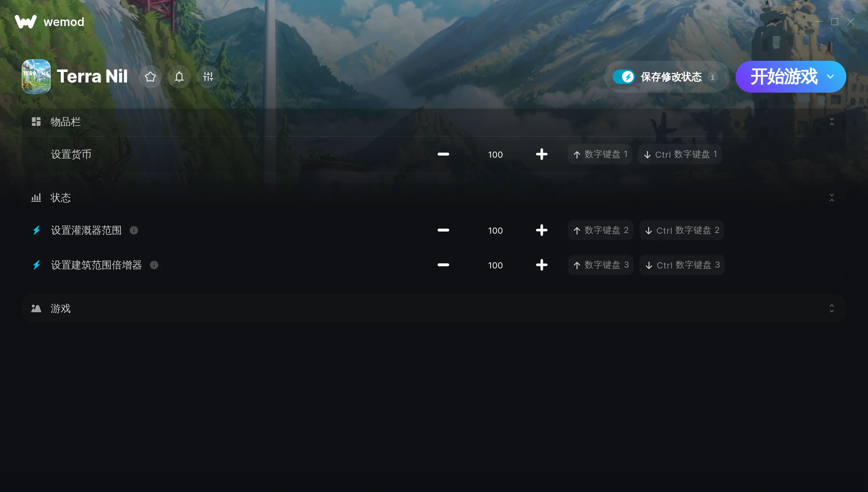Increase 设置货币 value with plus
Screen dimensions: 868x492
click(542, 154)
